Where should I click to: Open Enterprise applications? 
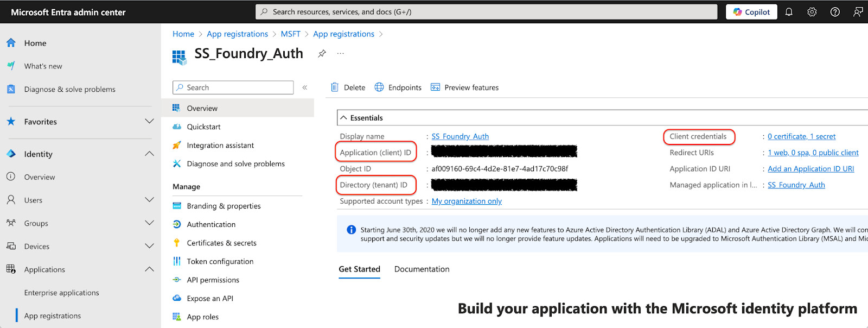[61, 293]
